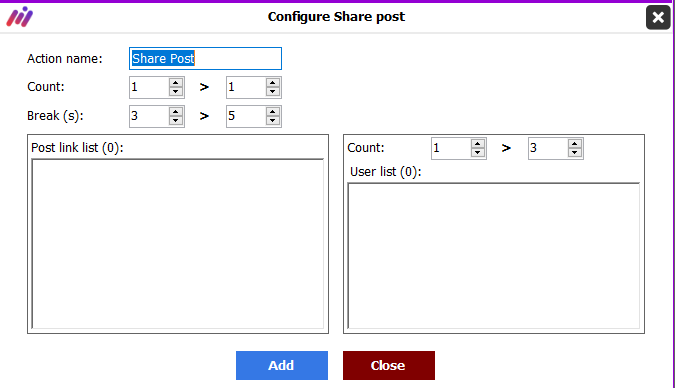Increase the user list maximum Count

[x=575, y=144]
